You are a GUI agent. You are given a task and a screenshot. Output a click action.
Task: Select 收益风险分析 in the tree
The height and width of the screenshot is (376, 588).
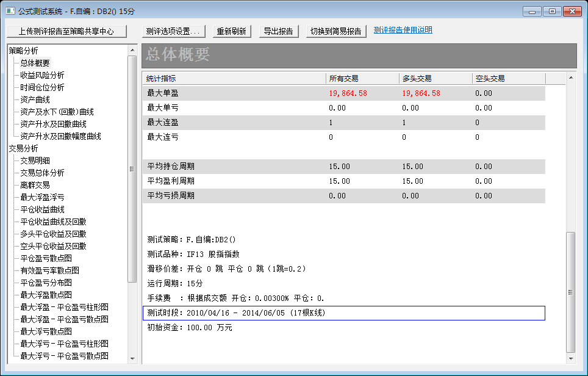[42, 75]
